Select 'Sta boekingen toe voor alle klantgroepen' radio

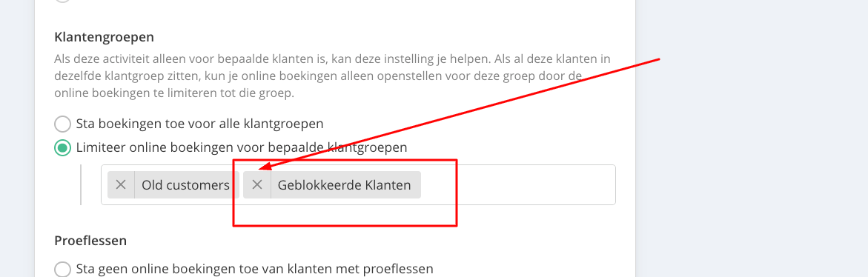(x=63, y=123)
